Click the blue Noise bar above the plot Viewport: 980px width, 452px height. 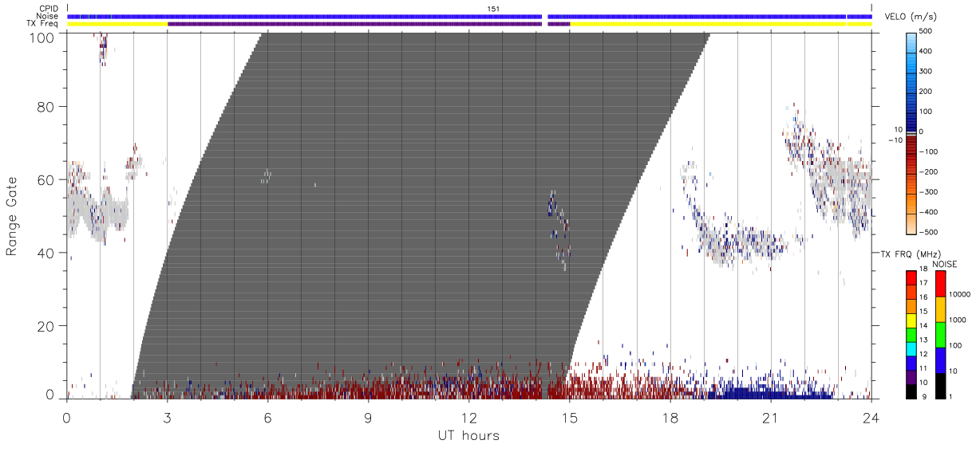pos(469,16)
